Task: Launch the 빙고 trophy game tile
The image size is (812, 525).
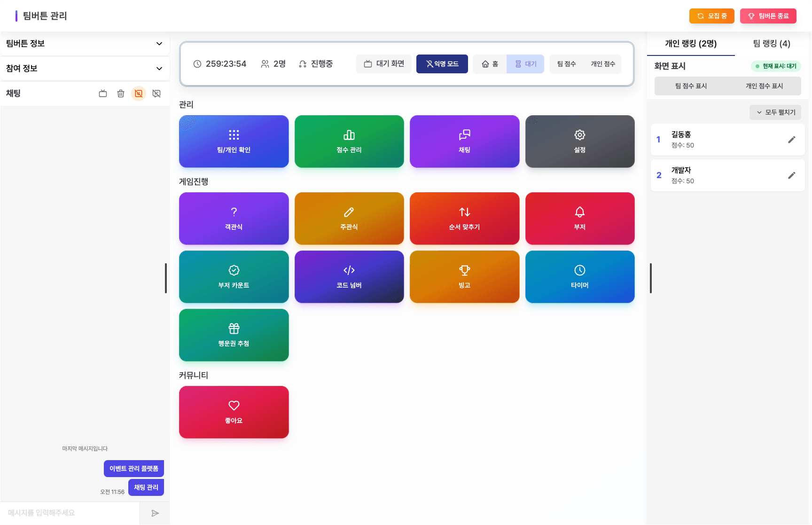Action: pyautogui.click(x=464, y=277)
